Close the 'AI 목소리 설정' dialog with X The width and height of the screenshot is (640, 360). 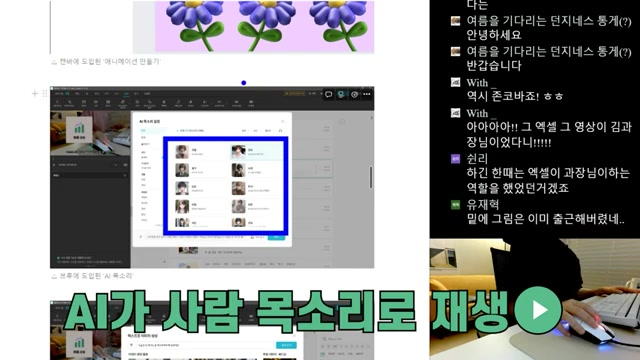coord(282,121)
